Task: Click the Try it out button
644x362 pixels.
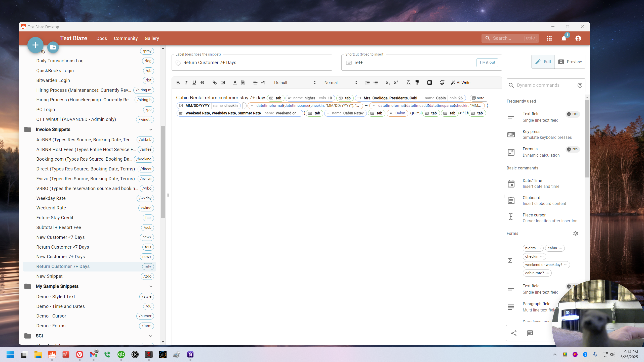Action: (487, 62)
